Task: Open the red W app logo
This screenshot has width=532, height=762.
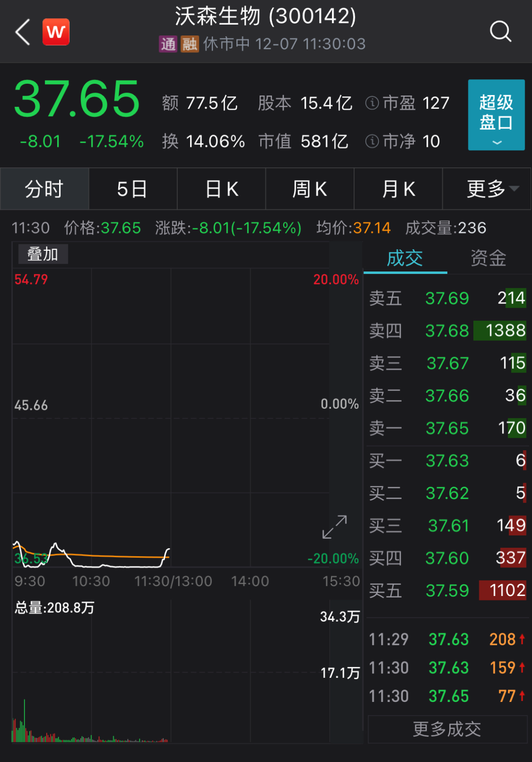Action: click(56, 32)
